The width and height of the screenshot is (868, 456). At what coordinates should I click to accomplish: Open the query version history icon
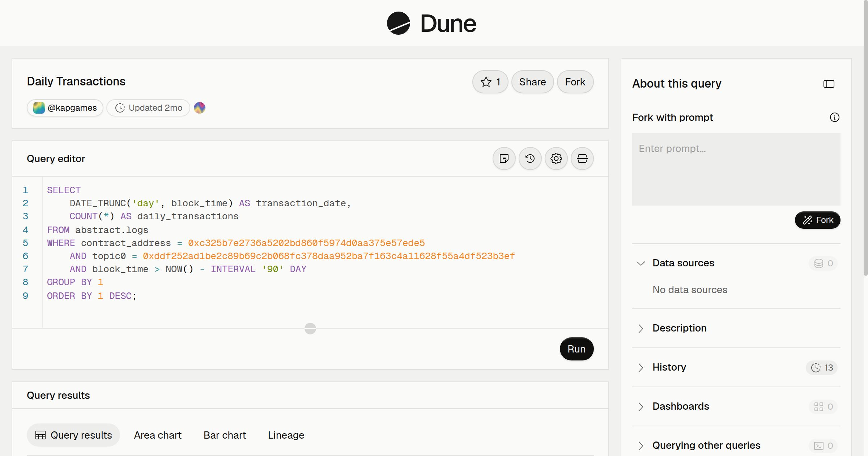pos(530,159)
